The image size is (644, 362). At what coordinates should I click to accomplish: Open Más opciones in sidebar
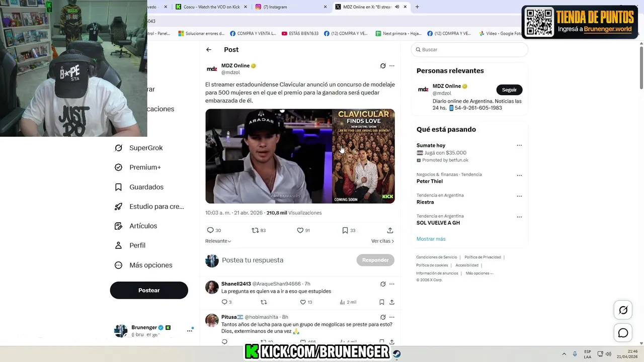(x=143, y=265)
